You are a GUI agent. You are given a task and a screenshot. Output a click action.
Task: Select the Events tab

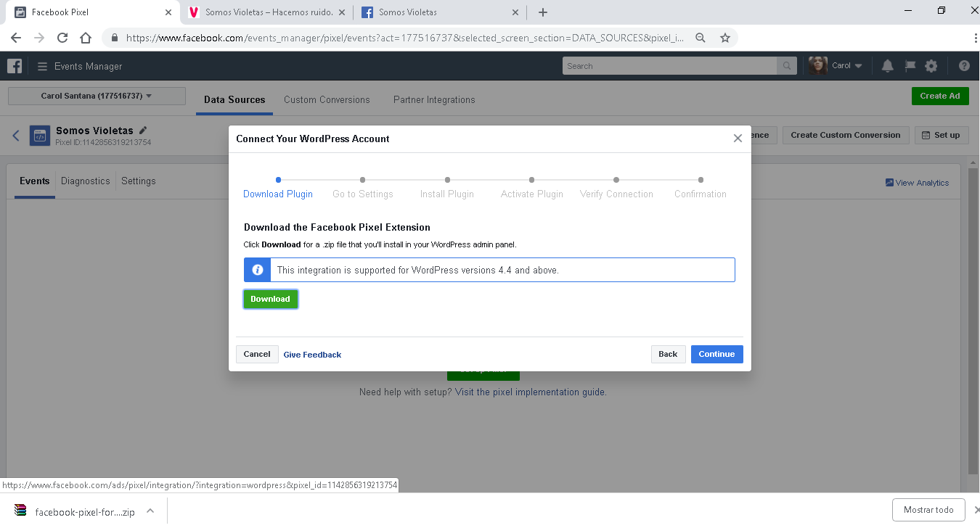point(35,181)
